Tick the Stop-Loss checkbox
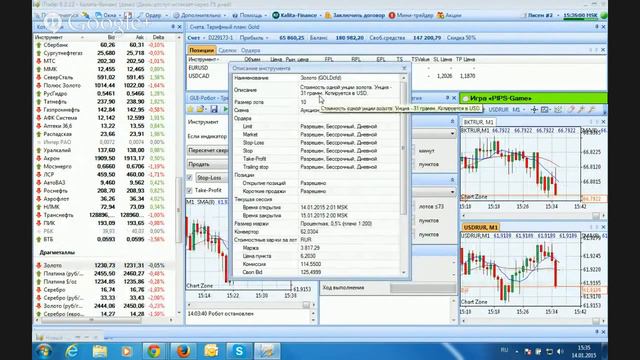Viewport: 640px width, 360px height. click(x=190, y=178)
